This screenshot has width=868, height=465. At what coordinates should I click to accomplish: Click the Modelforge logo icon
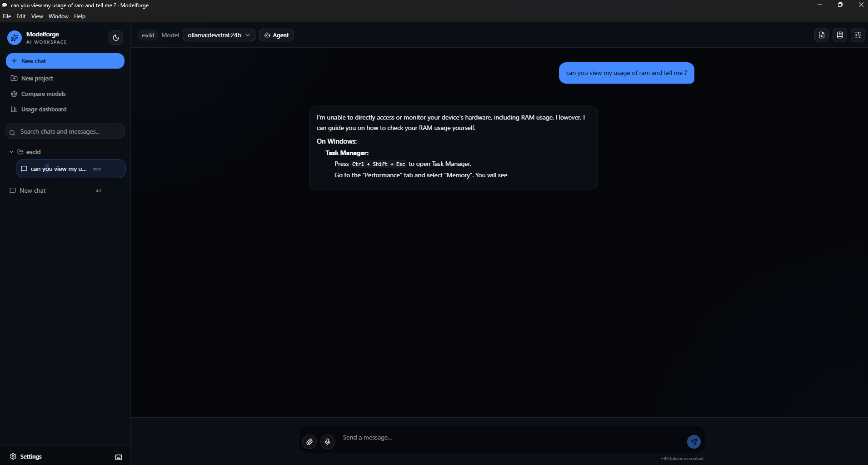[x=15, y=38]
